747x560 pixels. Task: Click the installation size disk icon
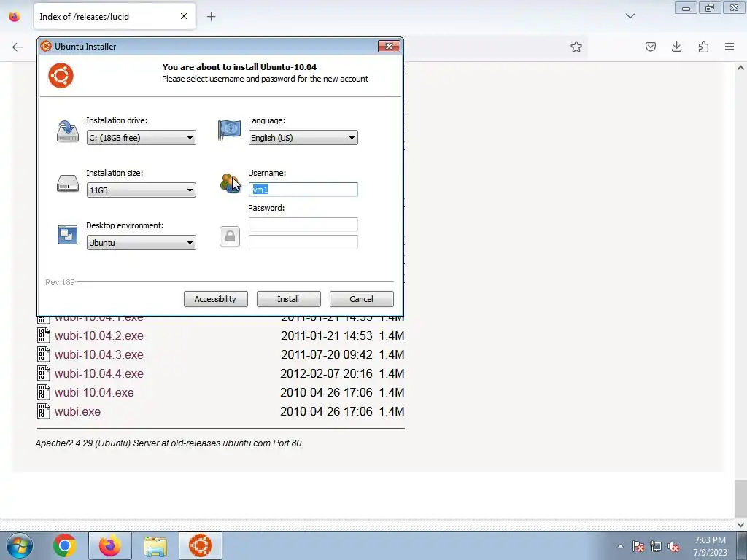tap(68, 183)
